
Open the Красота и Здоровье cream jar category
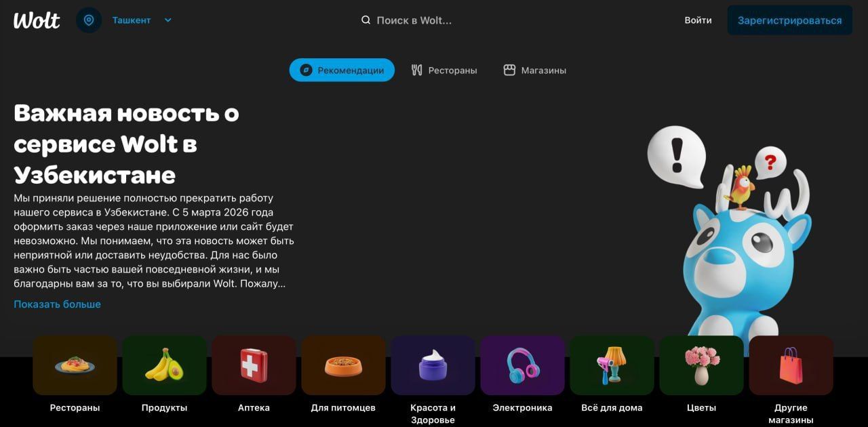pyautogui.click(x=433, y=366)
